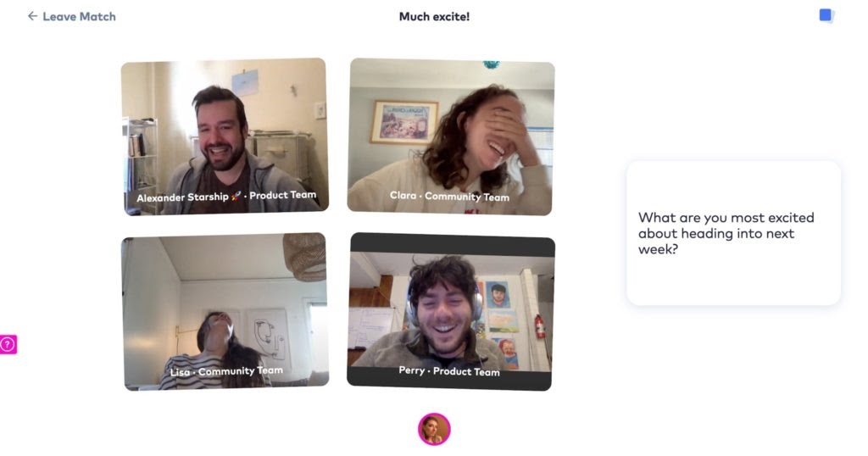This screenshot has height=456, width=868.
Task: Select Alexander Starship's video tile
Action: point(225,136)
